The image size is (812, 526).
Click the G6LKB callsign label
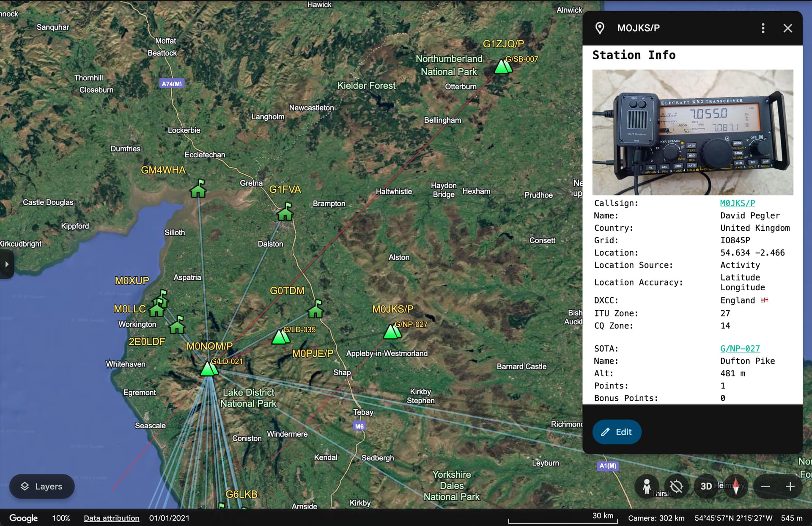point(241,494)
